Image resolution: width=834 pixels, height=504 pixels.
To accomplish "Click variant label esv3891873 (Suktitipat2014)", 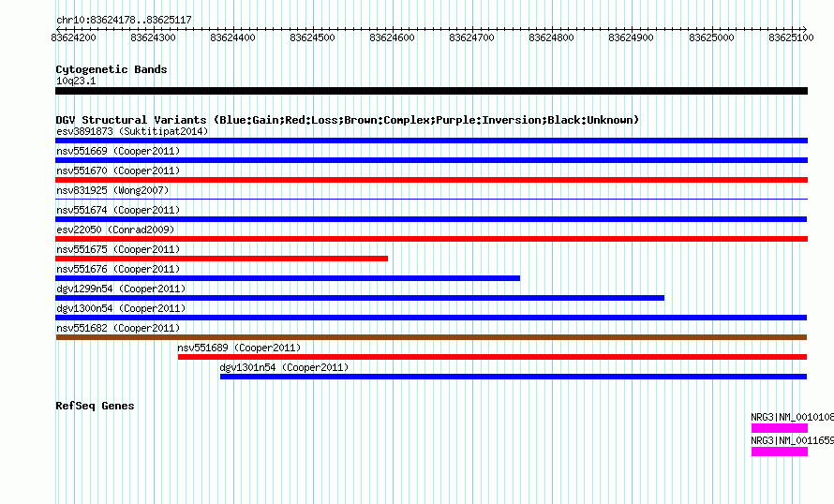I will tap(132, 131).
